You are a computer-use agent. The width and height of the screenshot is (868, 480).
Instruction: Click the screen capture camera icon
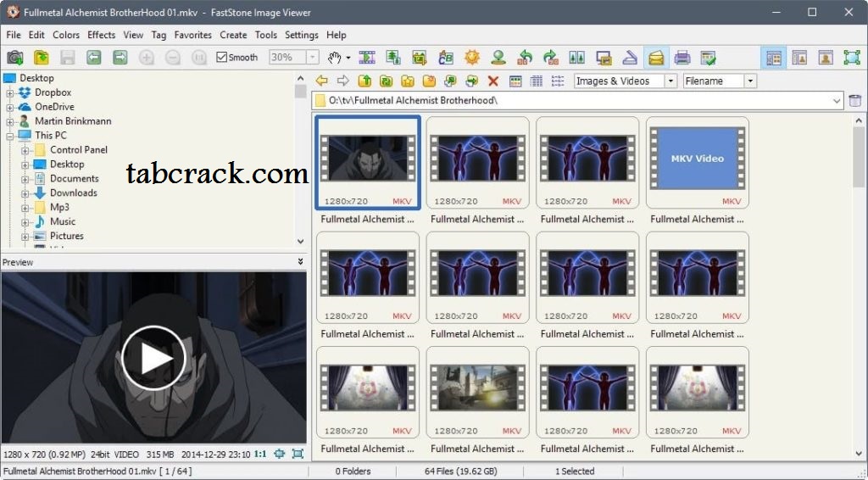pyautogui.click(x=15, y=57)
